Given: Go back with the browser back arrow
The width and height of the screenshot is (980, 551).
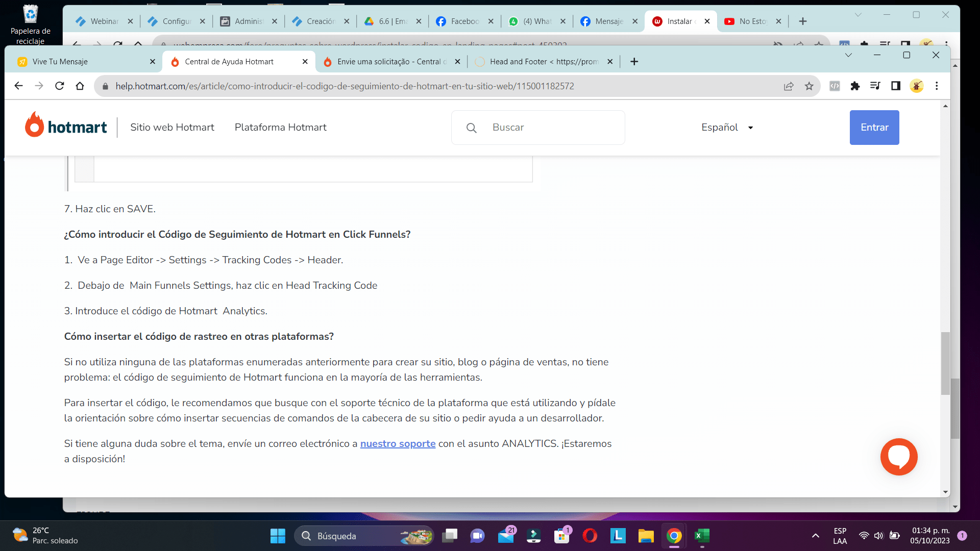Looking at the screenshot, I should point(18,86).
